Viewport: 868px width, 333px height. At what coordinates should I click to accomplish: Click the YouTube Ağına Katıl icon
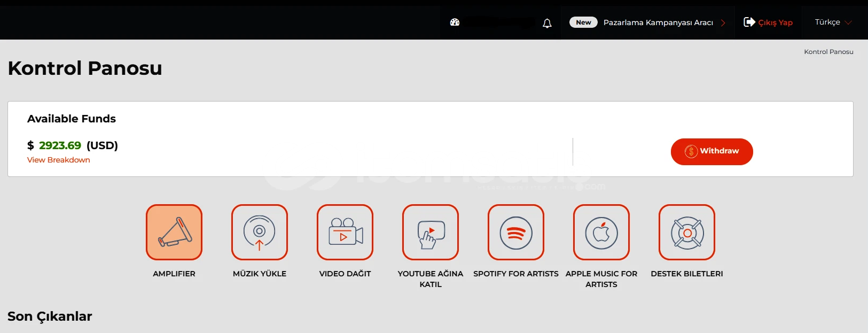click(x=431, y=233)
